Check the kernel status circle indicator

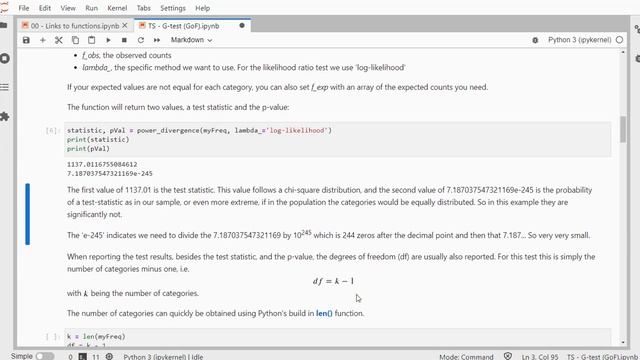tap(619, 40)
